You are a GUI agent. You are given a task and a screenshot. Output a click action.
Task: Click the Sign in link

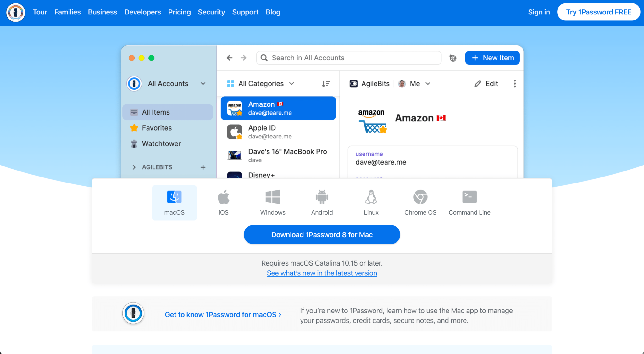pos(539,12)
